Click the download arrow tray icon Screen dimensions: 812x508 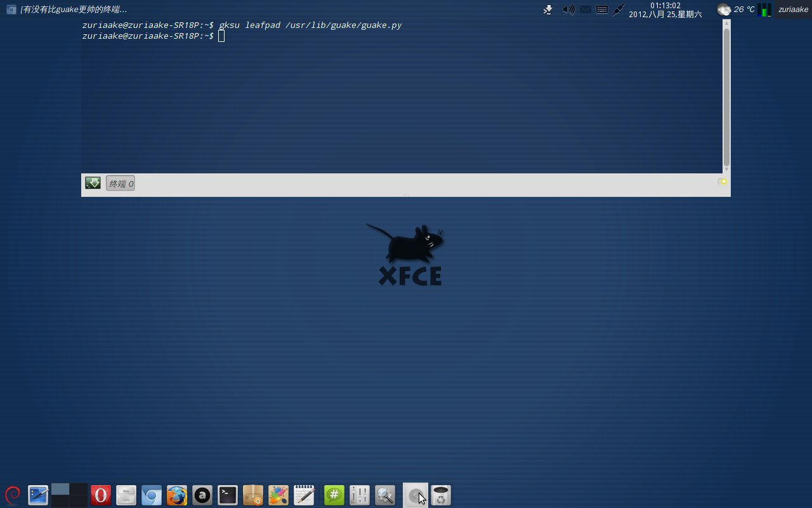(548, 10)
